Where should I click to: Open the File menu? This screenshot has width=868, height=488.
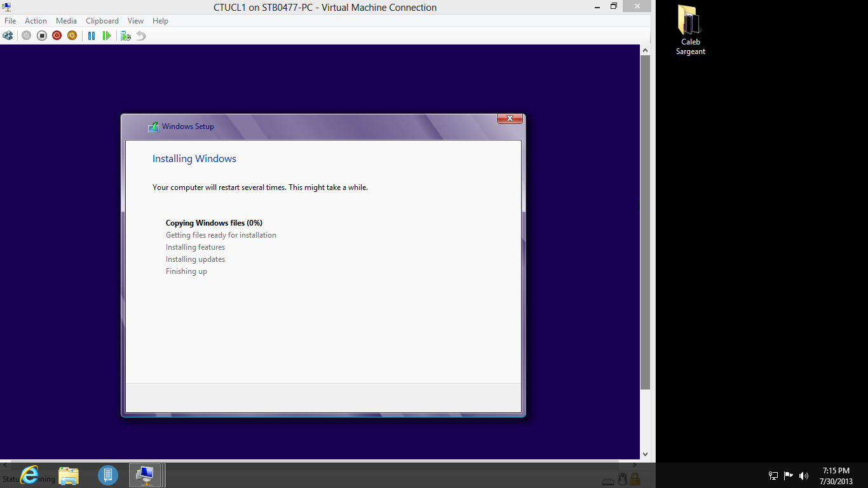(x=10, y=21)
